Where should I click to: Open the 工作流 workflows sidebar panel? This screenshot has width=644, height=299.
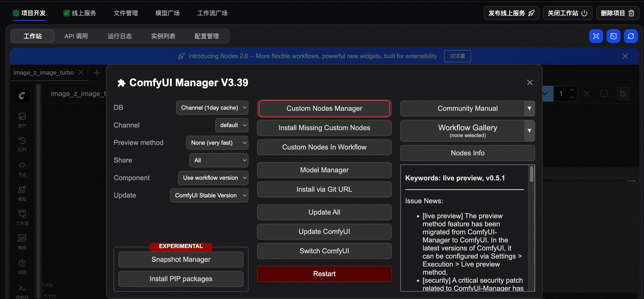click(x=22, y=218)
